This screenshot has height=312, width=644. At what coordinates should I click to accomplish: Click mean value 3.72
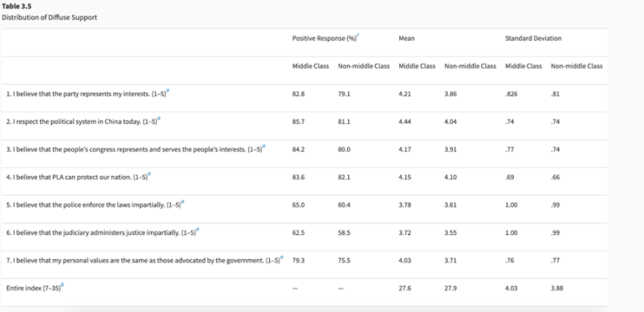[404, 233]
